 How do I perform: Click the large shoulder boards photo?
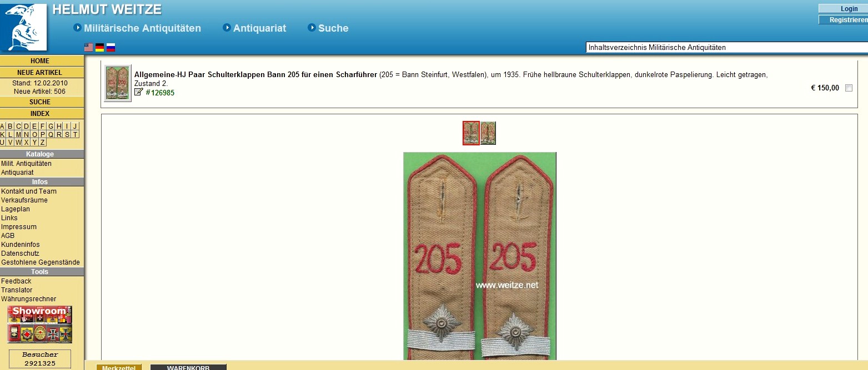pyautogui.click(x=480, y=256)
